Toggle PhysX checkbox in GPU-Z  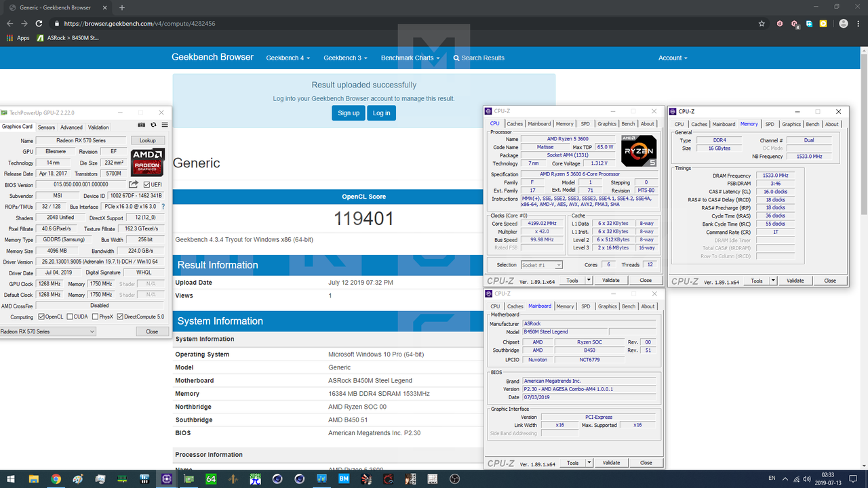coord(95,317)
